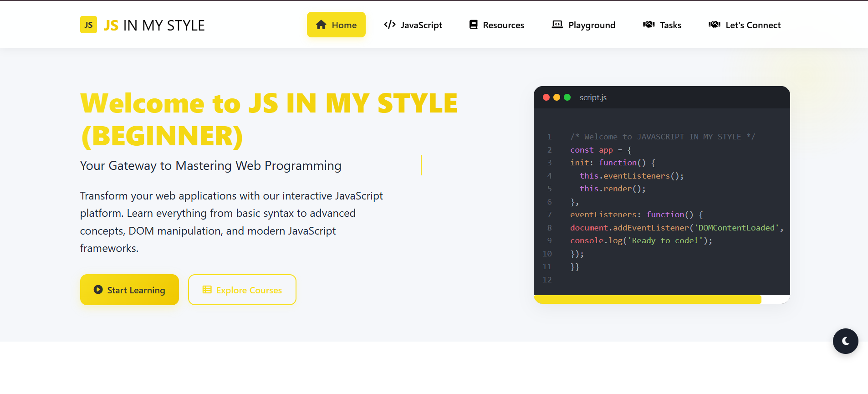Click the list icon in Explore Courses

click(207, 290)
